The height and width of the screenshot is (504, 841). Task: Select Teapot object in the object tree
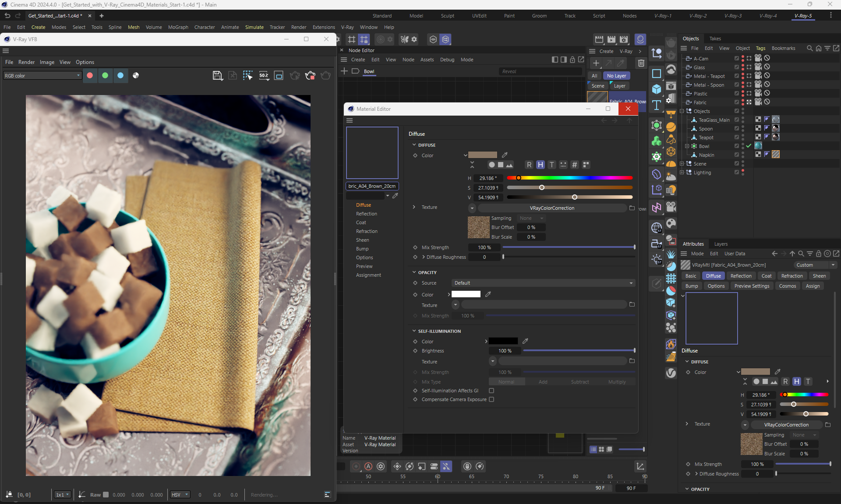706,137
